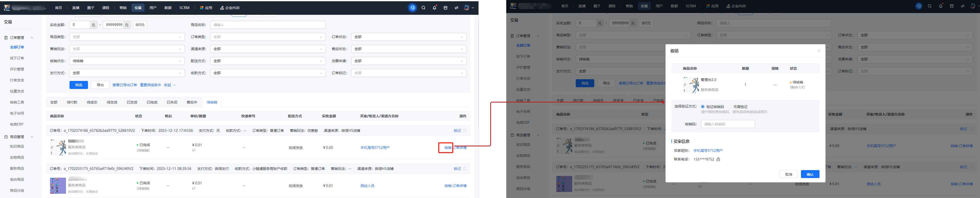The image size is (980, 198).
Task: Switch to 售后中 tab in left screenshot
Action: coord(192,102)
